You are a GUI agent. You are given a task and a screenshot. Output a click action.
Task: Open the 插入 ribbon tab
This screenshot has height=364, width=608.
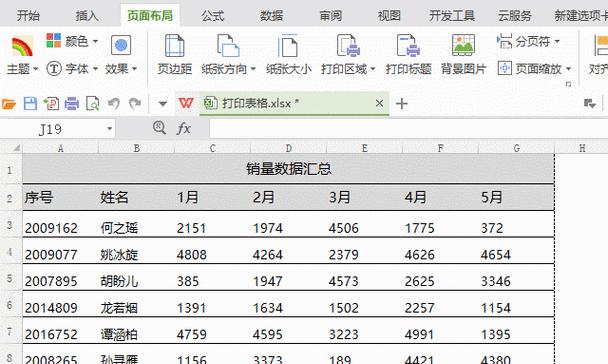click(87, 16)
